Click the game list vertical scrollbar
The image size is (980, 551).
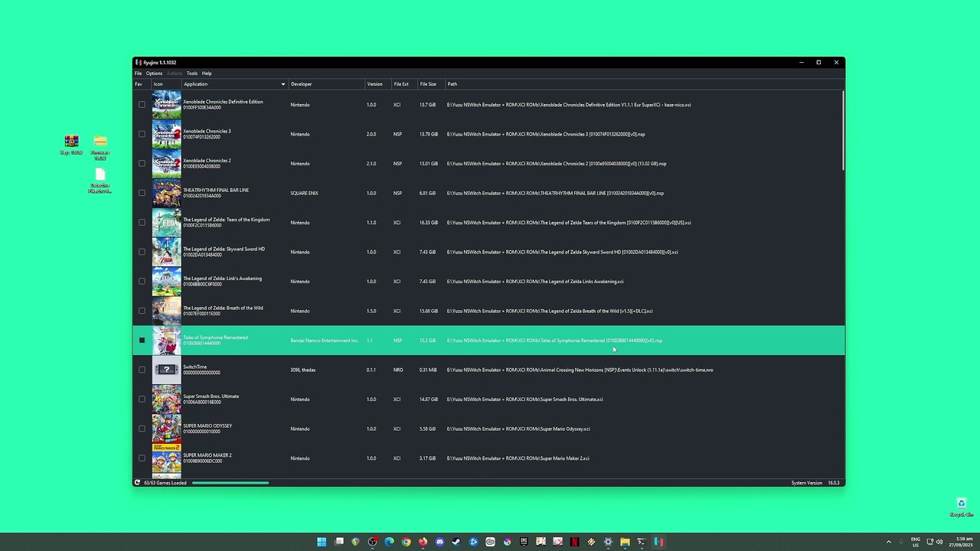coord(842,130)
